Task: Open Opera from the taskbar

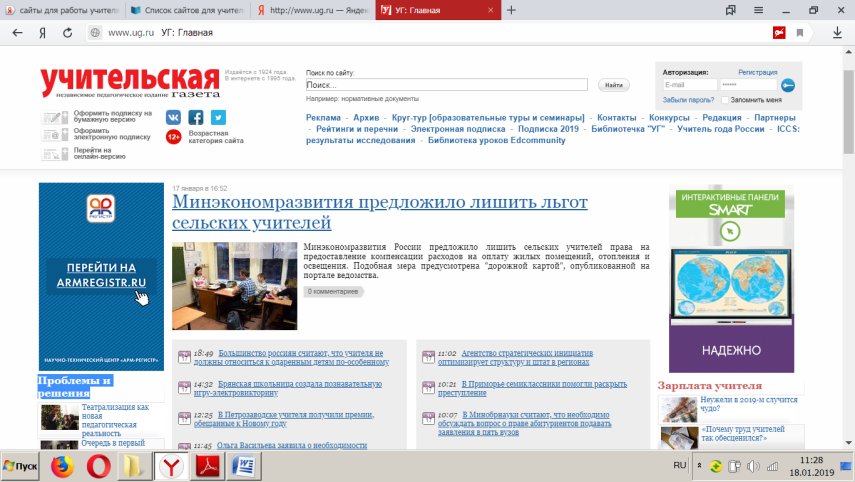Action: [x=98, y=467]
